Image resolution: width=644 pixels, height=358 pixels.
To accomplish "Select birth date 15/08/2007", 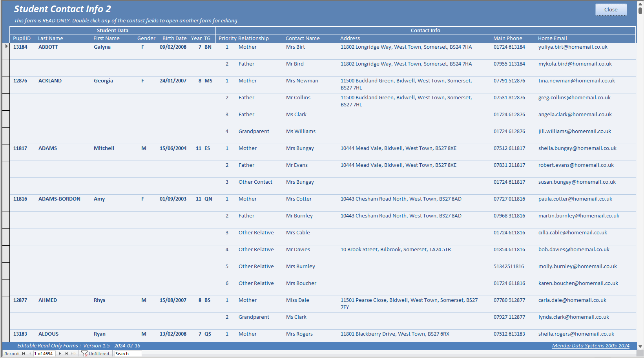I will (173, 300).
